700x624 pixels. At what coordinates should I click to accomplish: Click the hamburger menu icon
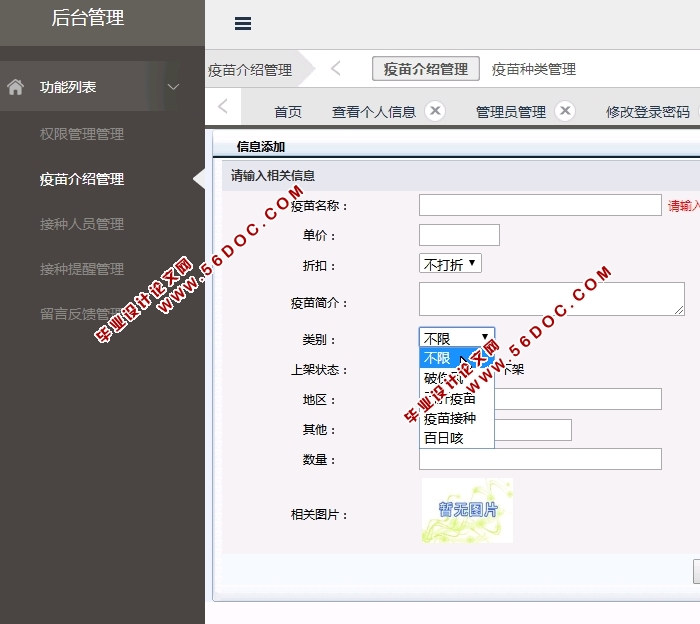coord(242,24)
